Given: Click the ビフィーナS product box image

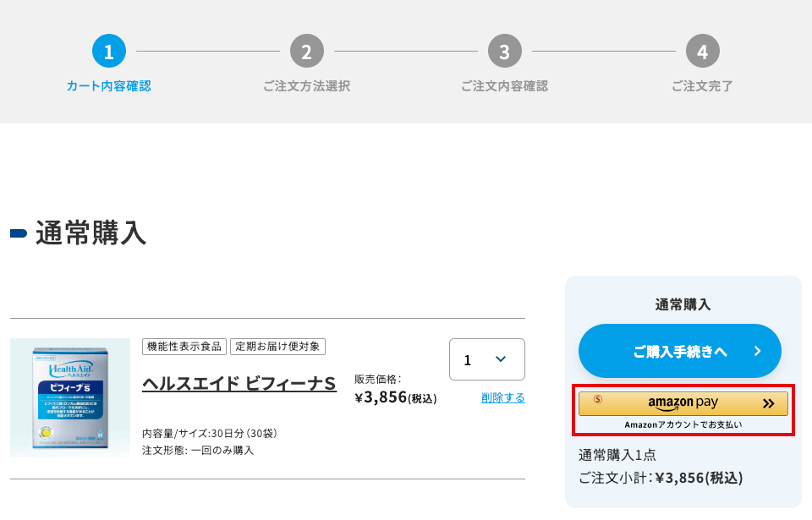Looking at the screenshot, I should (70, 397).
